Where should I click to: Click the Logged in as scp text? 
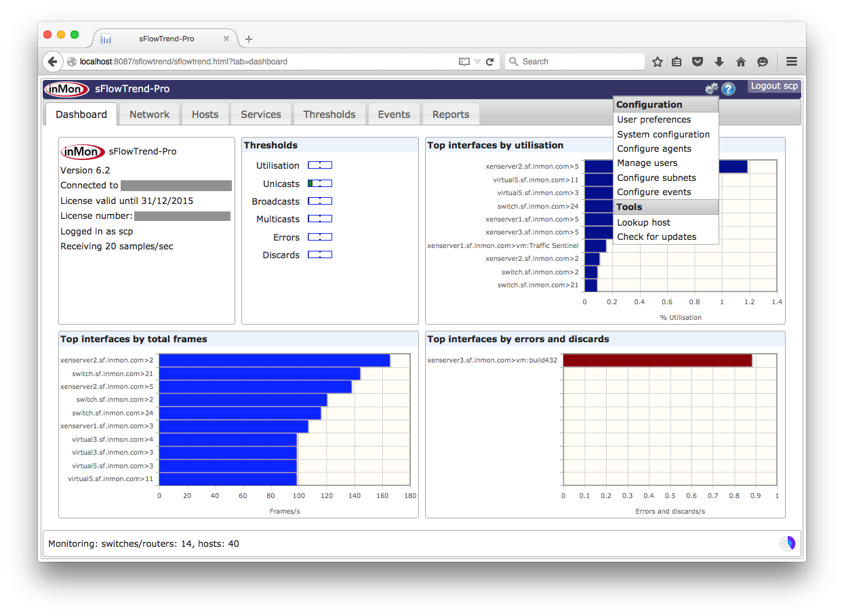pos(97,231)
